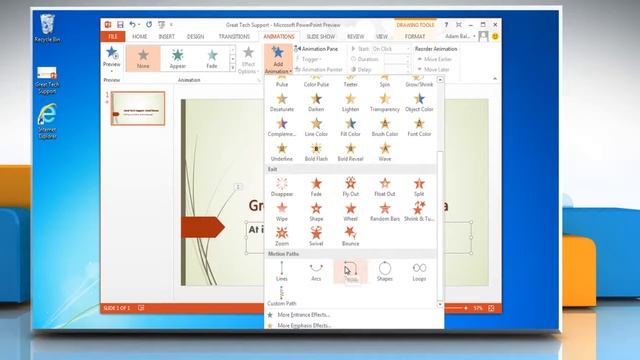640x360 pixels.
Task: Select the Wipe exit animation
Action: (x=282, y=212)
